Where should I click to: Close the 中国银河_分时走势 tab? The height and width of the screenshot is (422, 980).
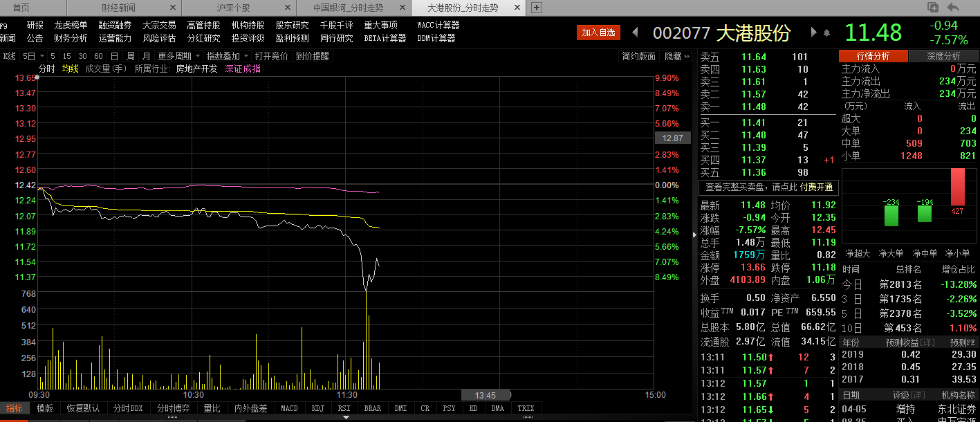403,8
